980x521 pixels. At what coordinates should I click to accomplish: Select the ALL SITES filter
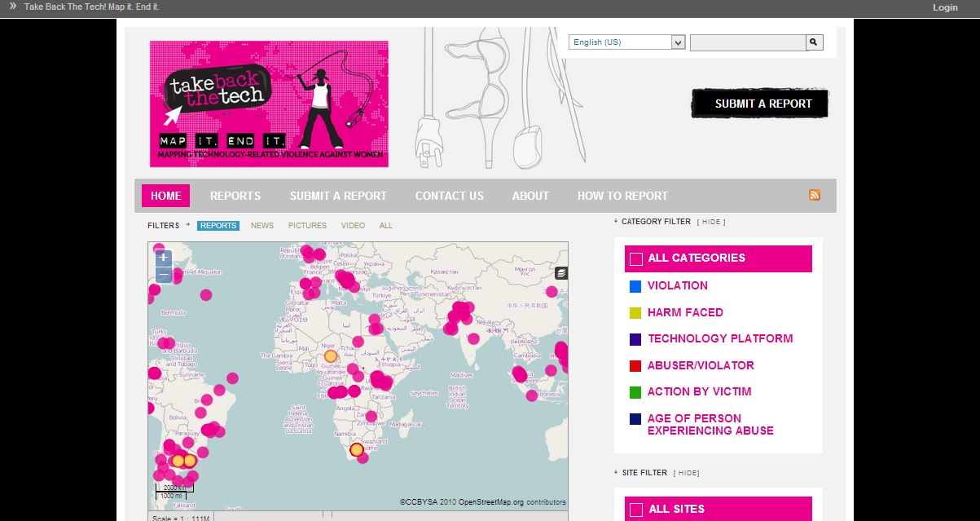tap(719, 509)
